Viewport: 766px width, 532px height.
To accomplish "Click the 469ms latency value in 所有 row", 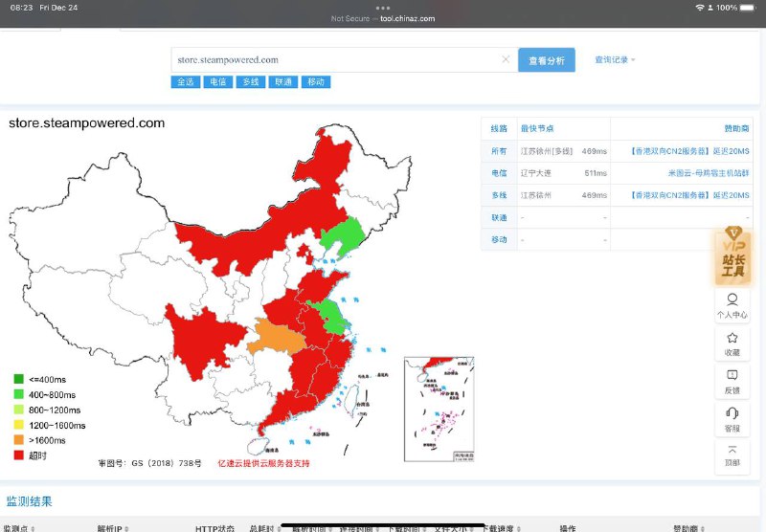I will [594, 151].
